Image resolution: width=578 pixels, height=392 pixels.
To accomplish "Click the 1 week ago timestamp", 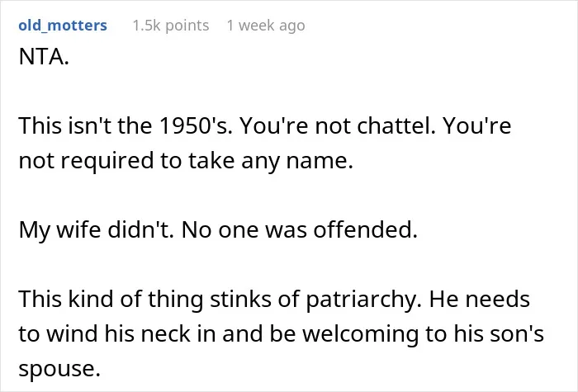I will pyautogui.click(x=266, y=26).
